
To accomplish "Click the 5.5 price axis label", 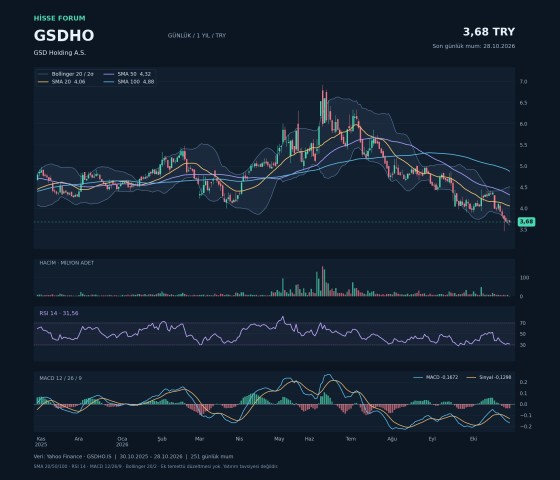I will tap(523, 145).
